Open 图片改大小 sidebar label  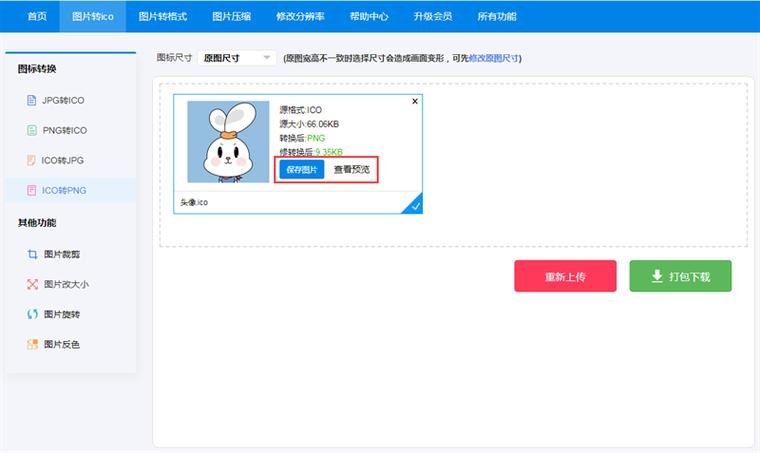point(66,284)
